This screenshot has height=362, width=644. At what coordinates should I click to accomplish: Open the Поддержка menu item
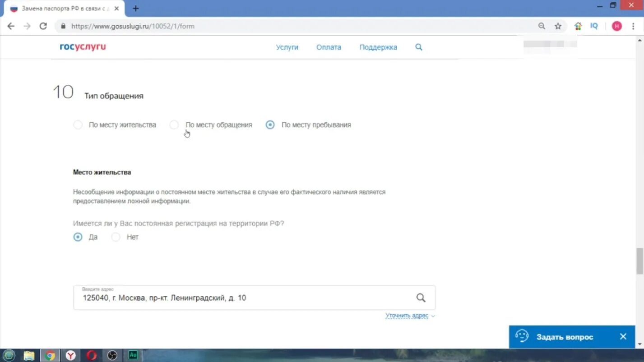(x=378, y=47)
